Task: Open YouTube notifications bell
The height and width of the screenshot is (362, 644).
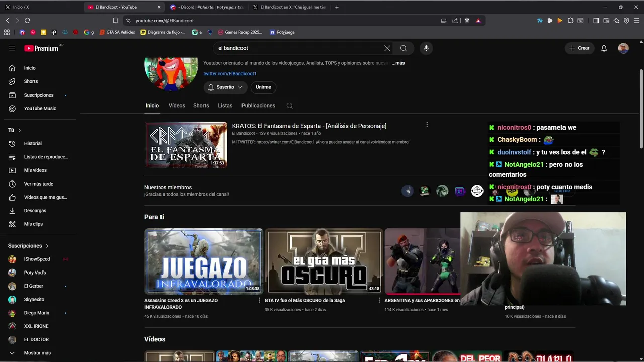Action: (604, 48)
